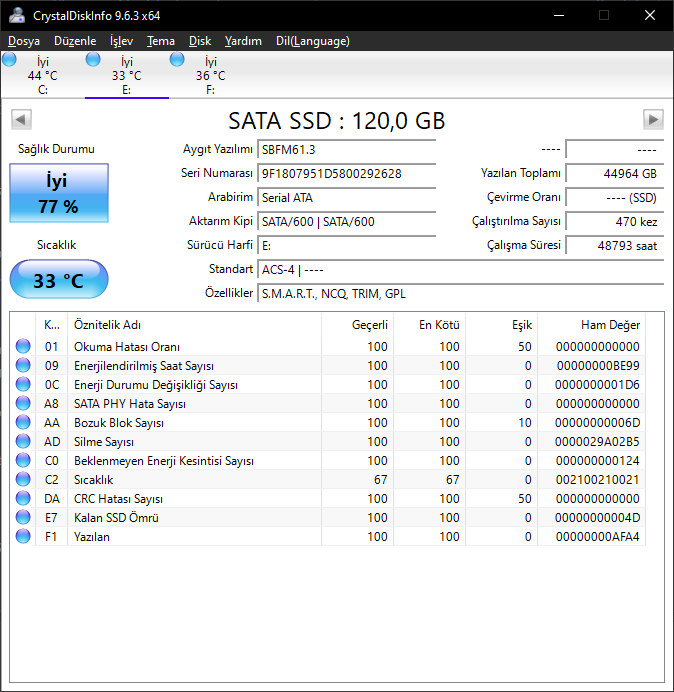Click the attribute ID cell AD

52,441
